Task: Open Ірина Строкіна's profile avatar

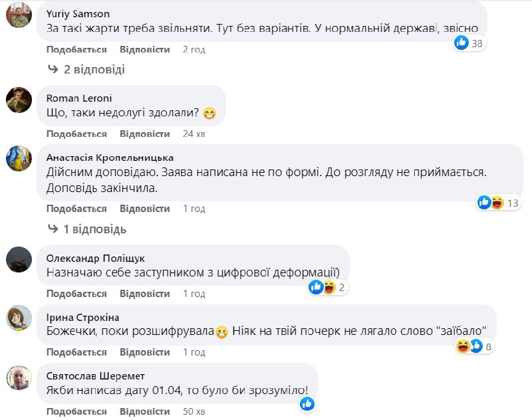Action: [x=19, y=318]
